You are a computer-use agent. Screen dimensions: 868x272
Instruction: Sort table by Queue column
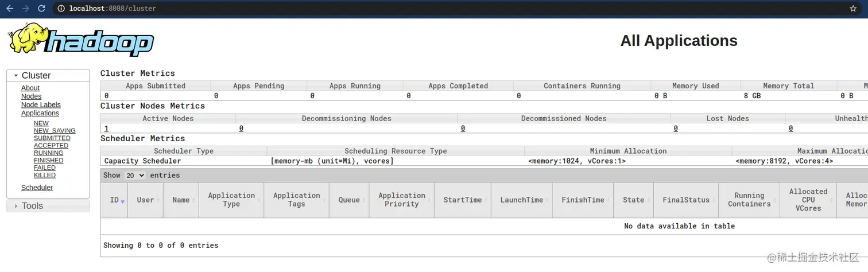pyautogui.click(x=349, y=200)
